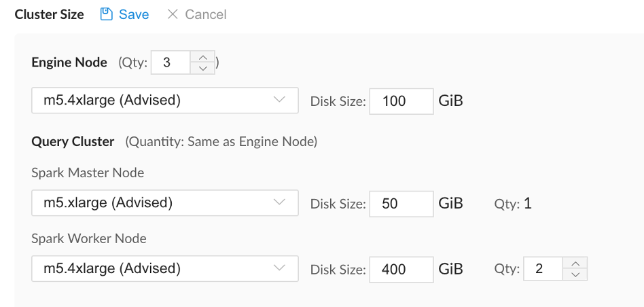Focus the Engine Node disk size field
The width and height of the screenshot is (644, 307).
tap(401, 101)
